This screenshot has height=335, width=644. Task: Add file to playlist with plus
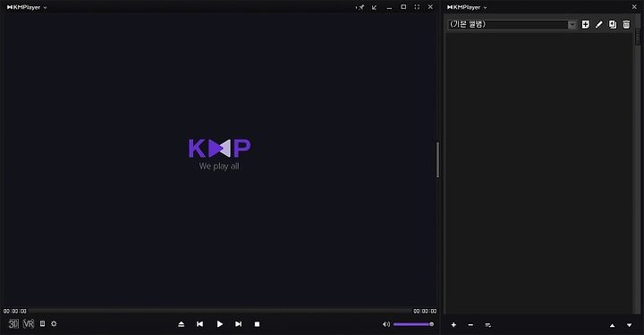tap(453, 325)
